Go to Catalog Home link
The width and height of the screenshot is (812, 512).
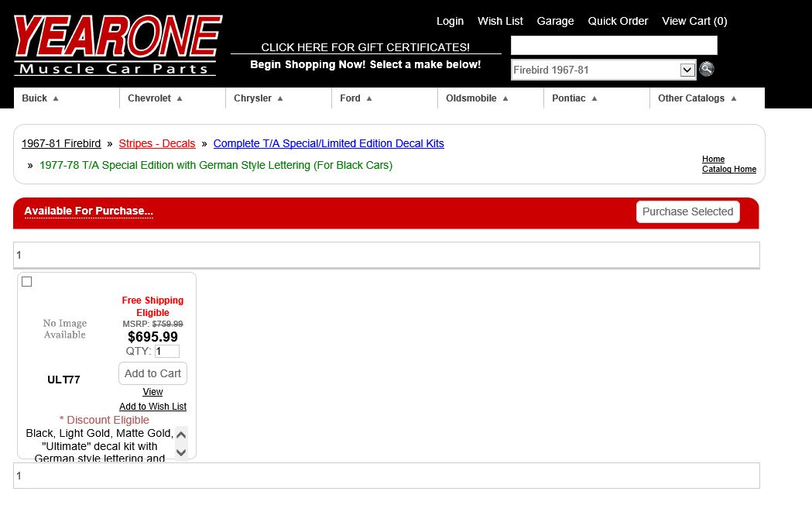click(729, 170)
